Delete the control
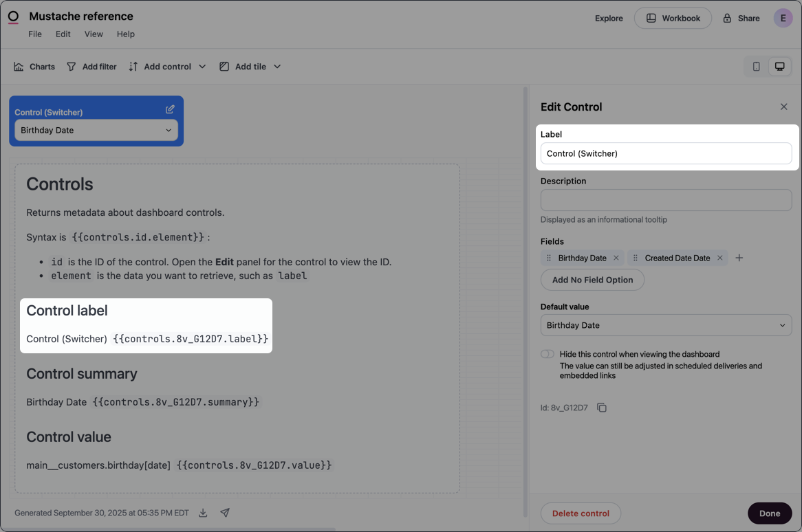Screen dimensions: 802x532 tap(581, 513)
